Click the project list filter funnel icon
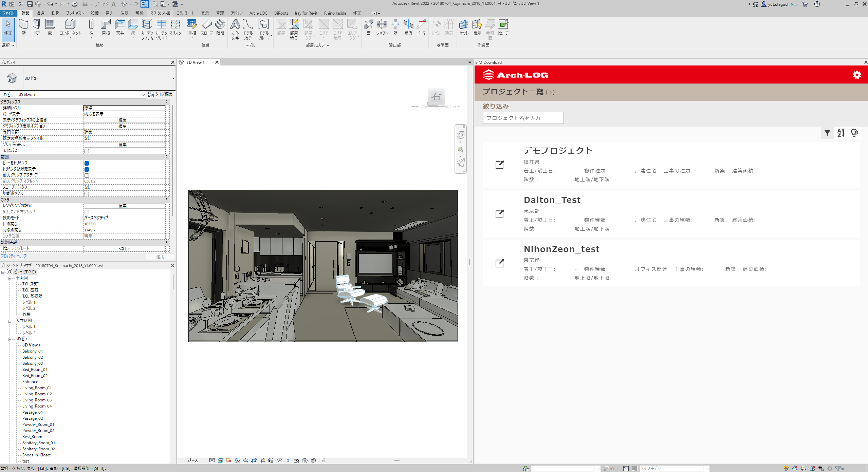Viewport: 868px width, 472px height. click(827, 133)
